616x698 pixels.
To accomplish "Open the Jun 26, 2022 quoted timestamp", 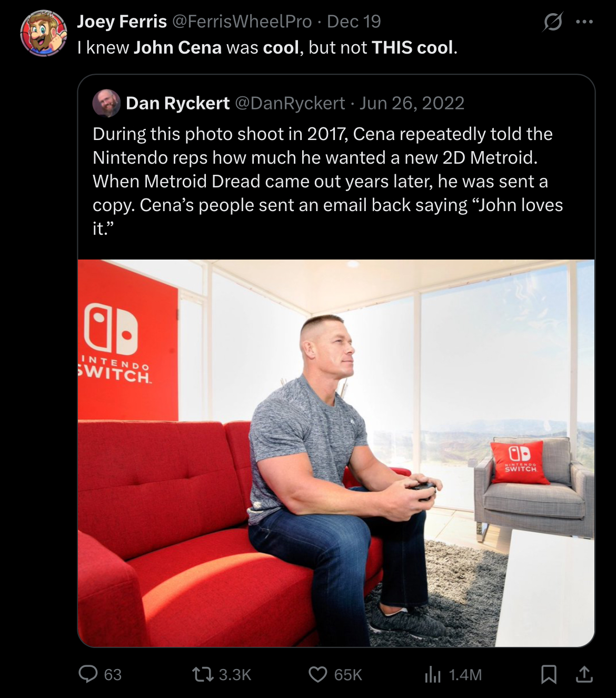I will click(412, 103).
